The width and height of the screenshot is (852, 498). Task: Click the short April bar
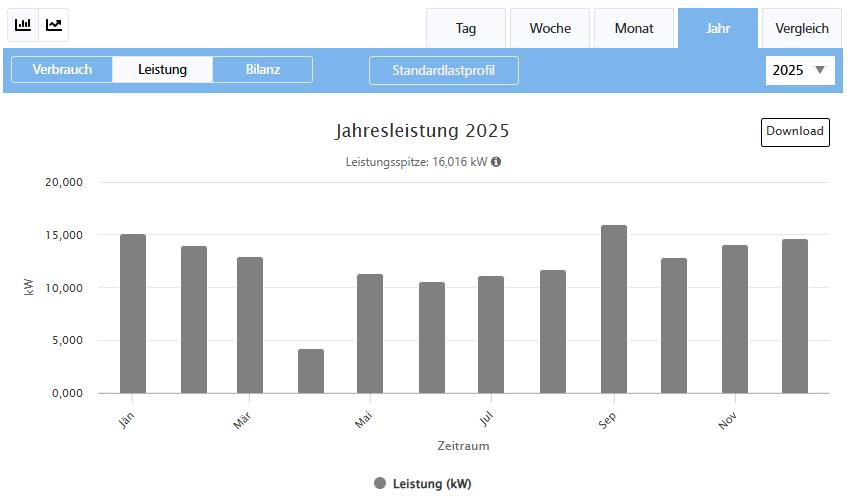311,371
